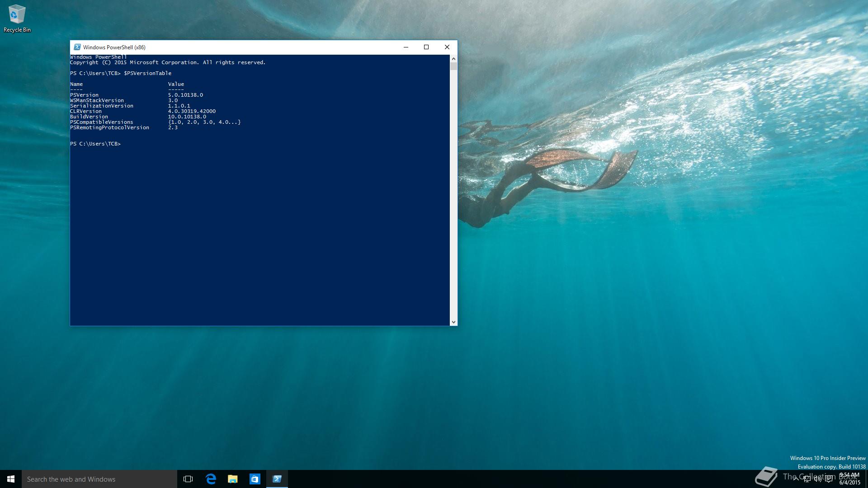868x488 pixels.
Task: Click the WSManStackVersion row name
Action: [97, 100]
